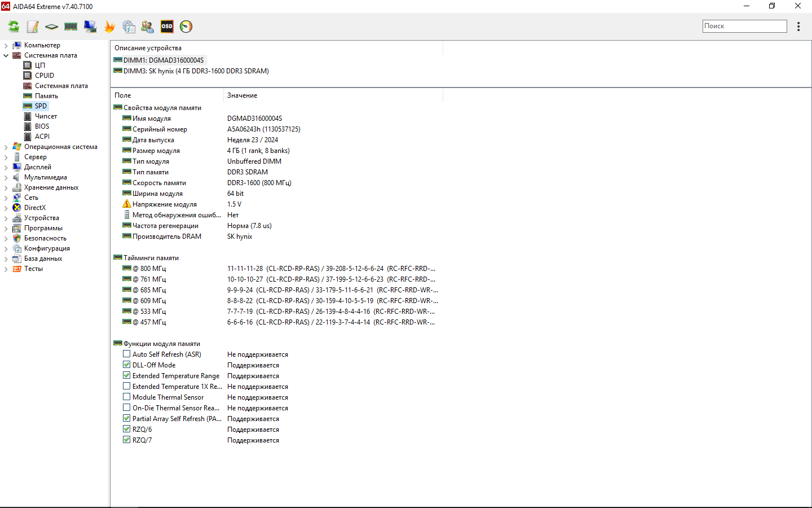Select the CPUID tree icon
This screenshot has width=812, height=508.
tap(28, 76)
